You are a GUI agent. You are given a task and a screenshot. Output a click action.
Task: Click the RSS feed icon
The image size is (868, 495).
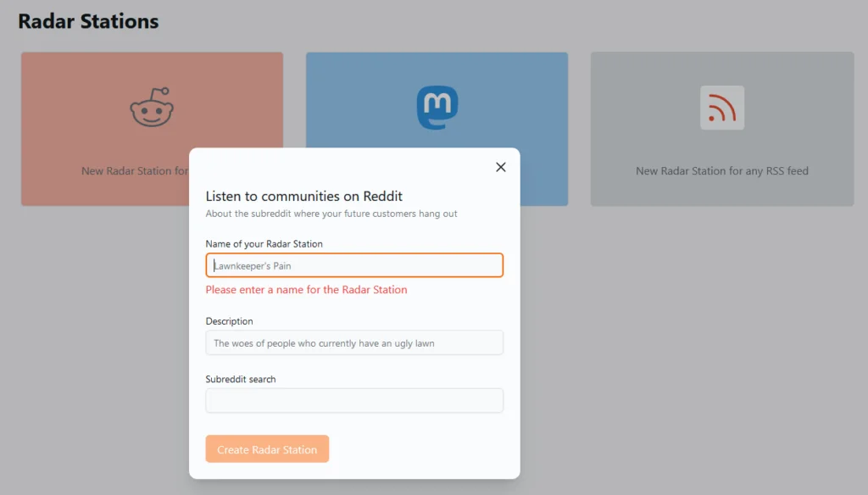(x=722, y=108)
